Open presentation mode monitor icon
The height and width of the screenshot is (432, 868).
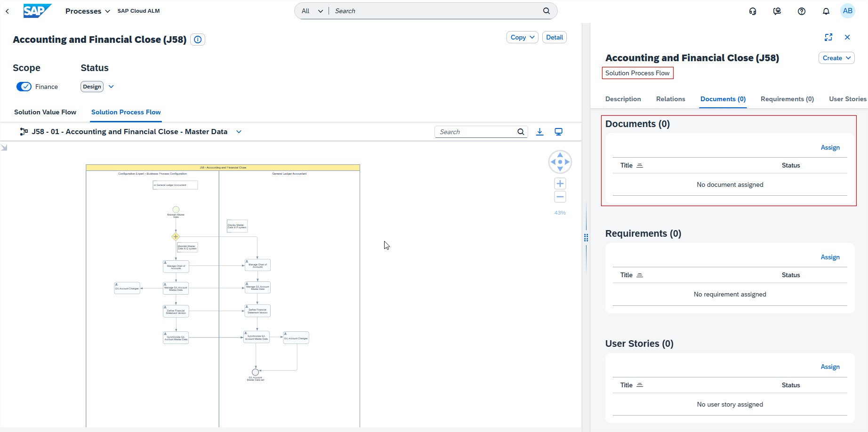[x=558, y=132]
